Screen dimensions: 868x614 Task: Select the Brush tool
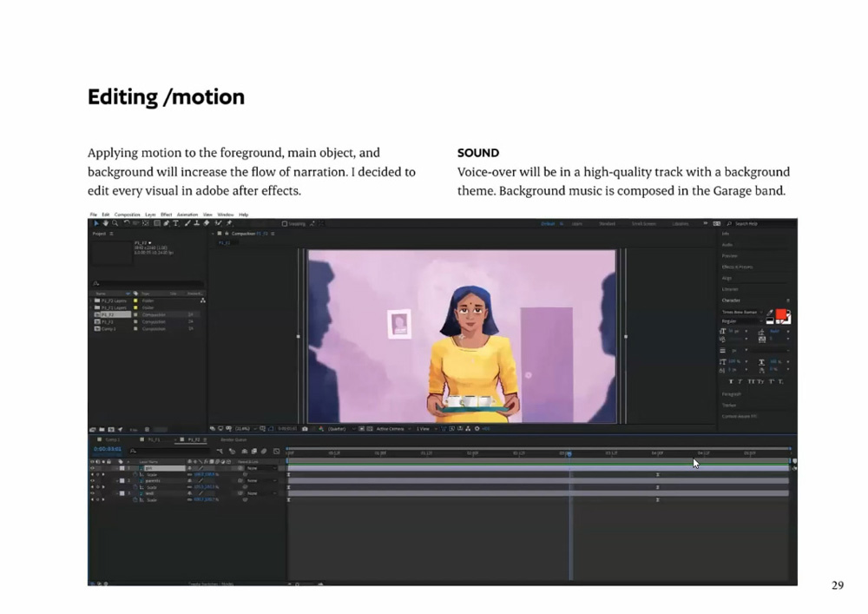[x=187, y=223]
